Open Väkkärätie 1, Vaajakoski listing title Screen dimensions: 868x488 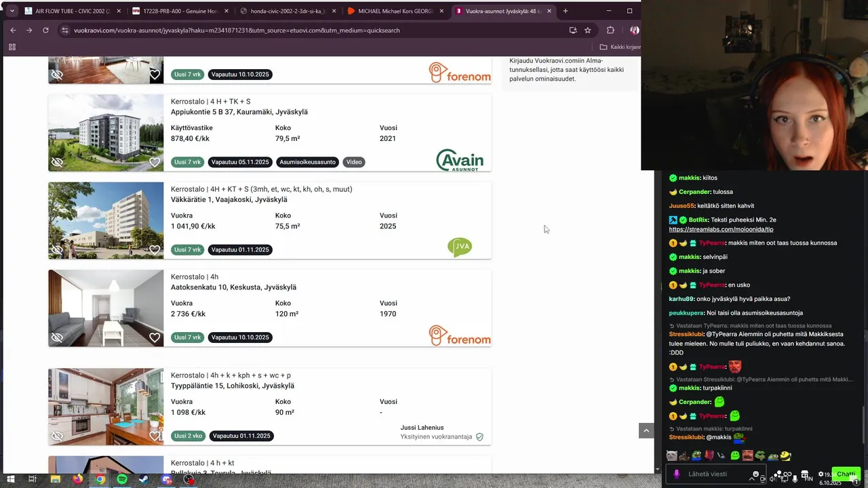[229, 199]
